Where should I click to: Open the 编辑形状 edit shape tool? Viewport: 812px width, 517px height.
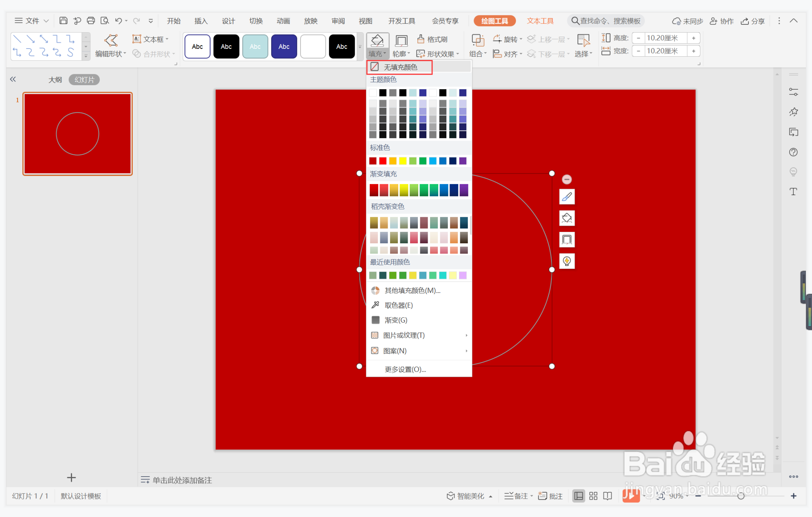(x=111, y=46)
